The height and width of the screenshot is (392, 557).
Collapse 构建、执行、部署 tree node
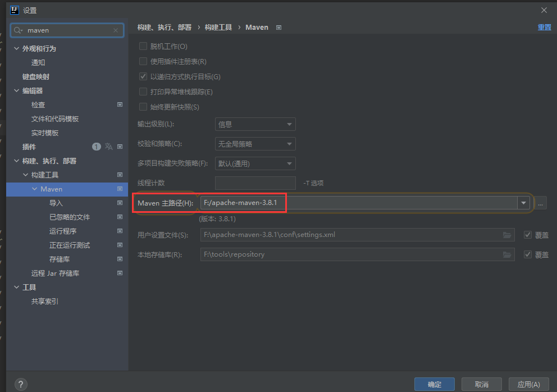(16, 161)
